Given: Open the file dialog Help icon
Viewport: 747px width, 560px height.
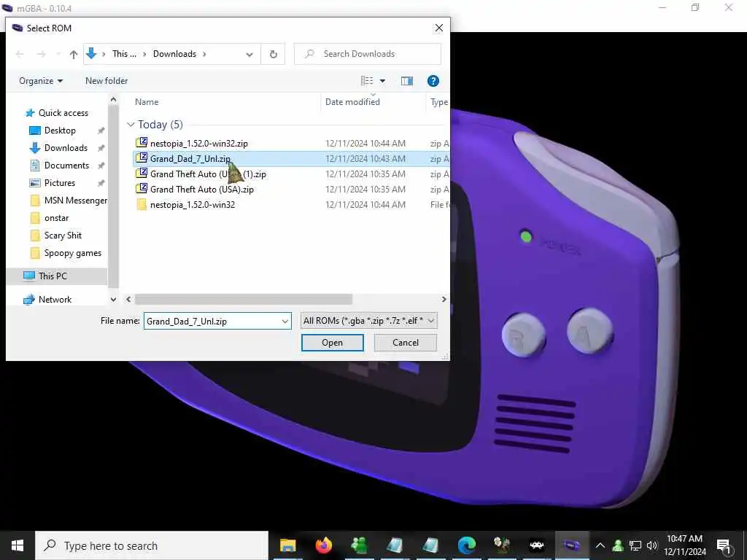Looking at the screenshot, I should click(x=433, y=81).
